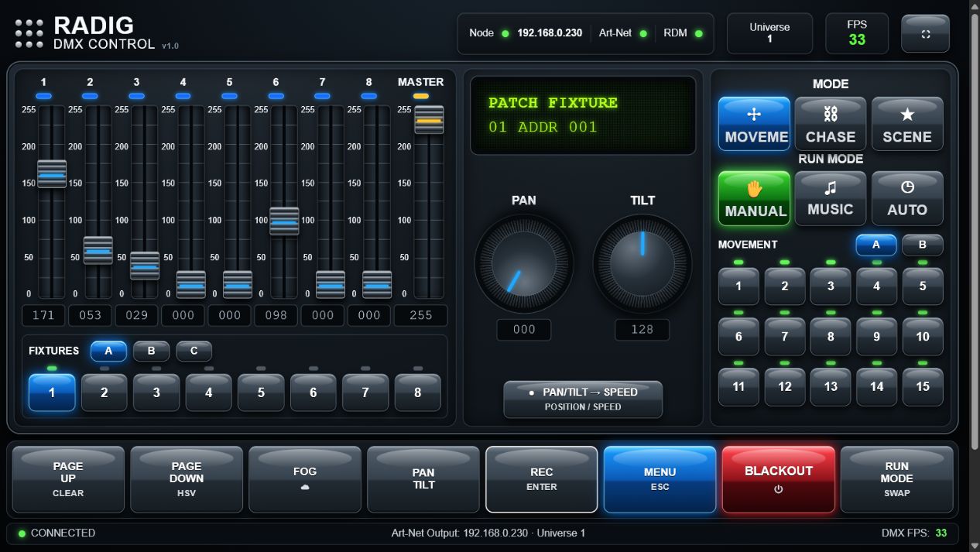Trigger the FOG button with the cloud icon
The height and width of the screenshot is (552, 980).
305,479
